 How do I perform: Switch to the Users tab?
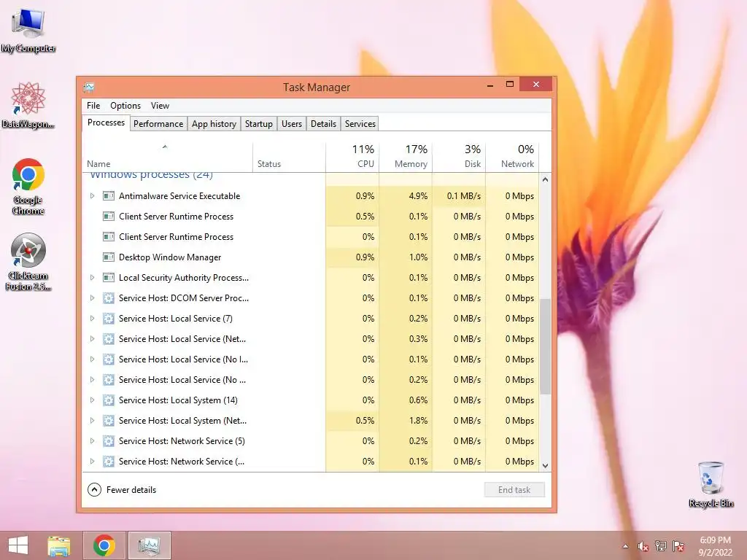click(292, 124)
